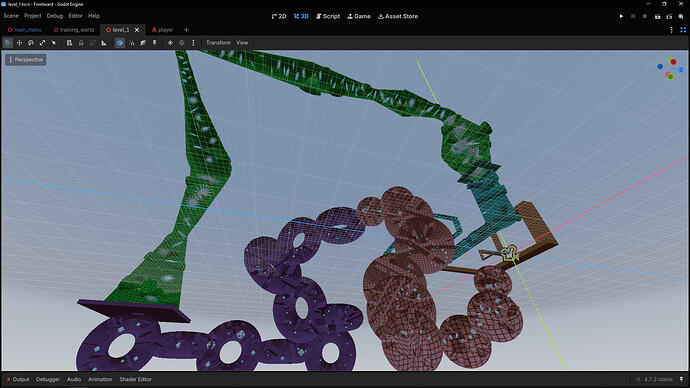Switch to the Script workspace
This screenshot has height=388, width=690.
click(x=328, y=16)
